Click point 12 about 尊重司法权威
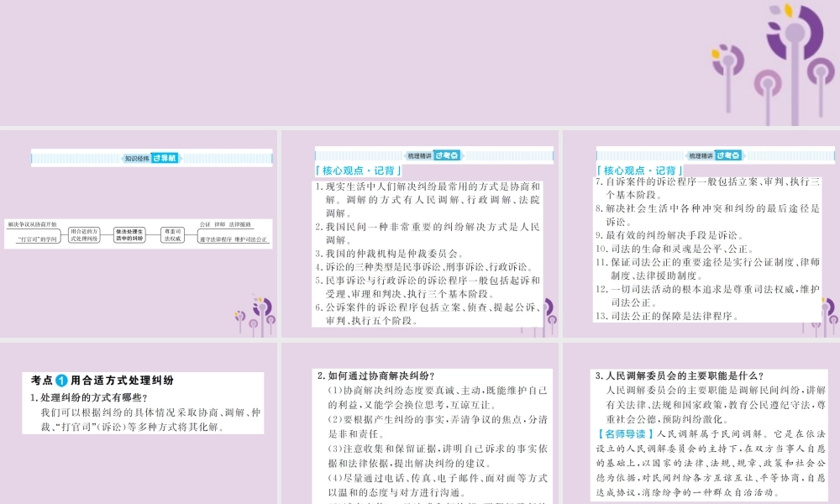Screen dimensions: 840x504 (x=707, y=296)
